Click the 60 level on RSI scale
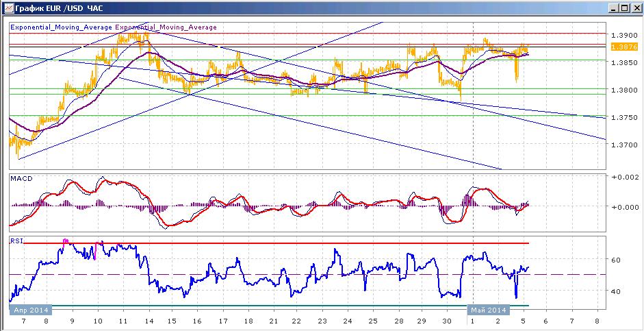Viewport: 644px width, 331px height. (x=615, y=260)
